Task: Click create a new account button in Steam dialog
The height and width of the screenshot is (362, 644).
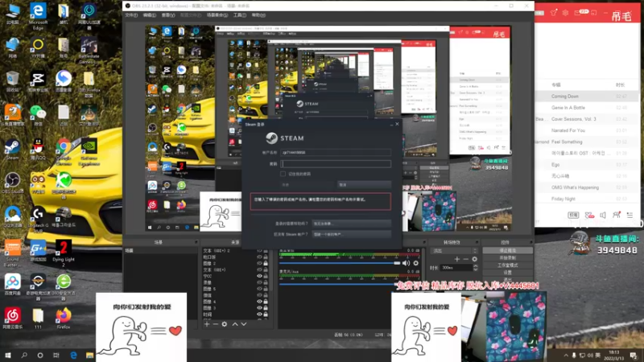Action: (352, 234)
